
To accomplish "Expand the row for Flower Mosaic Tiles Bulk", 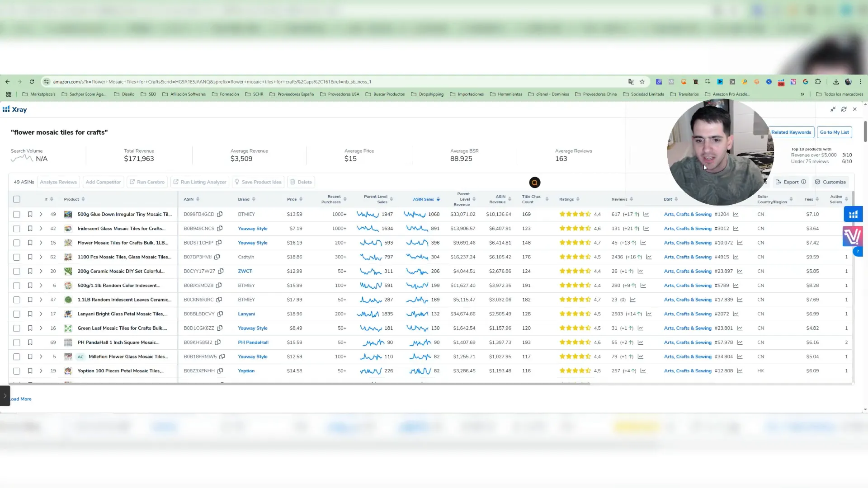I will pyautogui.click(x=41, y=243).
